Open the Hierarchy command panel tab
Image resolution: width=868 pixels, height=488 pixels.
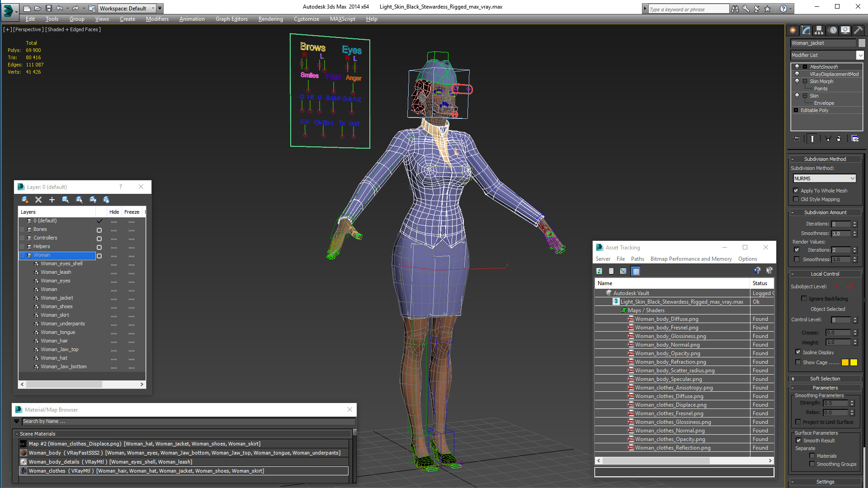[819, 30]
